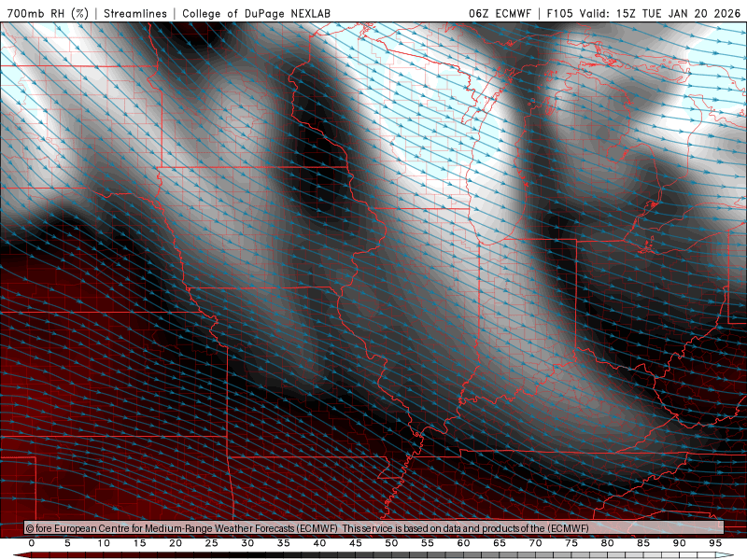
Task: Click the "0" colorbar tick label
Action: tap(32, 543)
